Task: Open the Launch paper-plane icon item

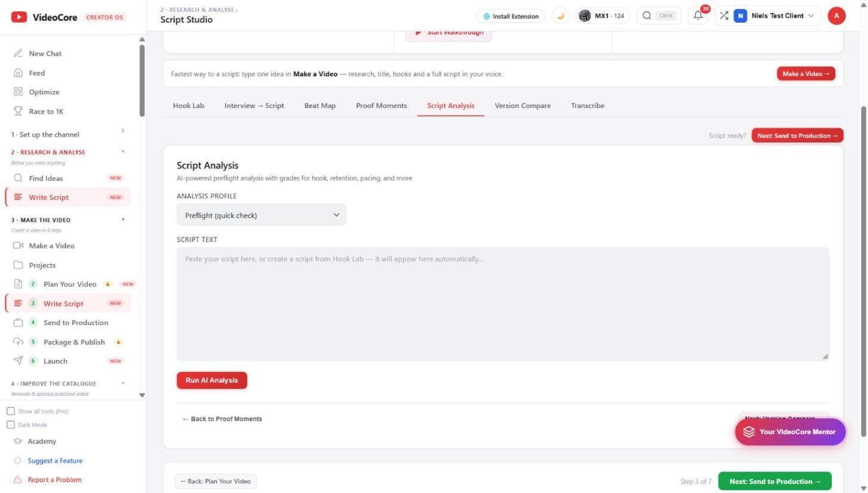Action: click(x=18, y=361)
